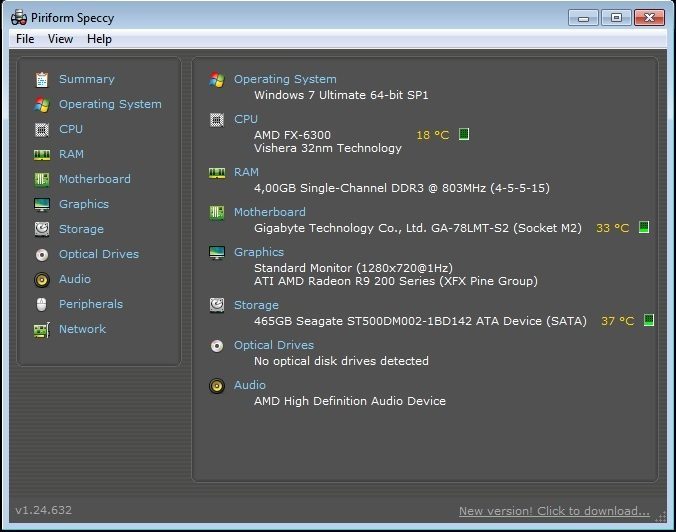Click speaker icon beside Audio heading in summary
This screenshot has height=532, width=676.
[217, 386]
